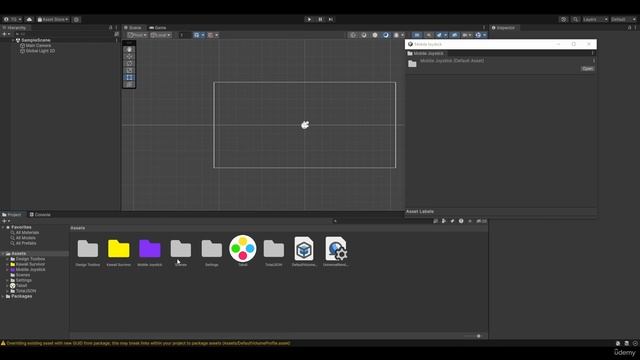This screenshot has width=640, height=360.
Task: Select All Materials under Favorites
Action: coord(27,233)
